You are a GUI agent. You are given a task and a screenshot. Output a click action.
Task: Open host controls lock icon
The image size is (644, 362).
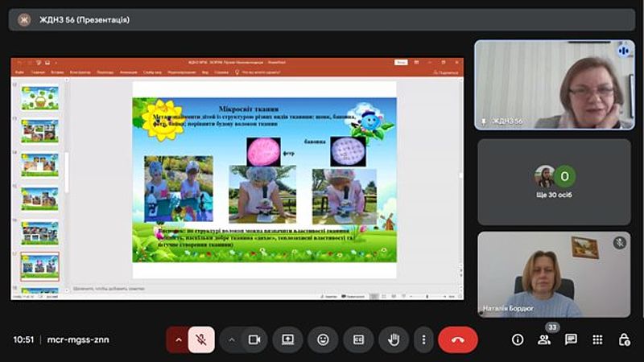click(x=623, y=339)
